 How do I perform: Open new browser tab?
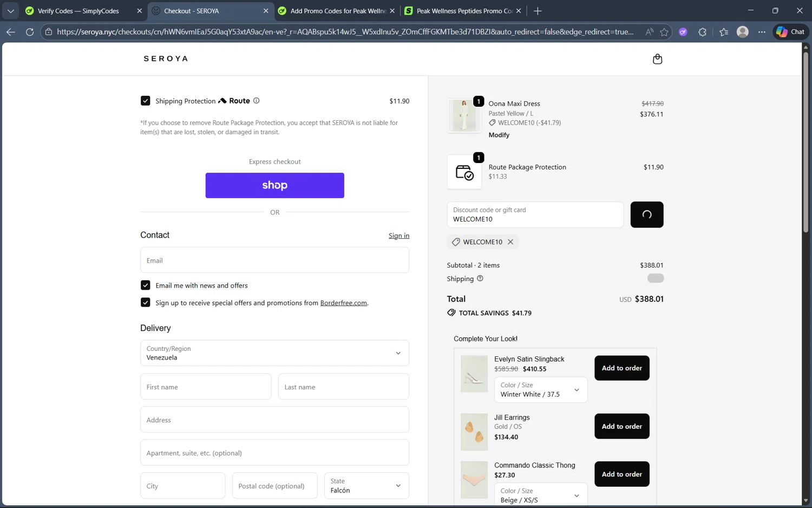click(538, 11)
